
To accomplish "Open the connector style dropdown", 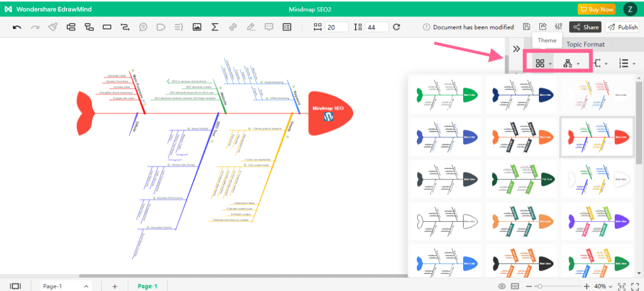I will pos(601,63).
